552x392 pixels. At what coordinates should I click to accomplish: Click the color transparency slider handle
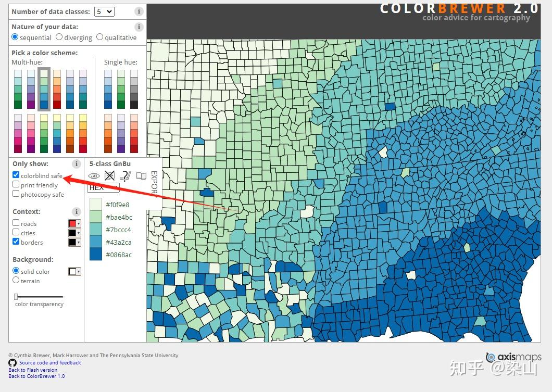pyautogui.click(x=16, y=297)
